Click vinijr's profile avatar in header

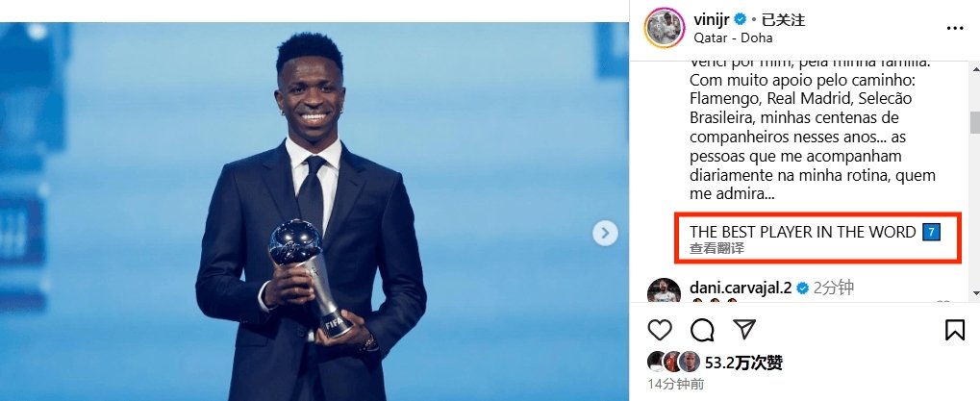664,28
